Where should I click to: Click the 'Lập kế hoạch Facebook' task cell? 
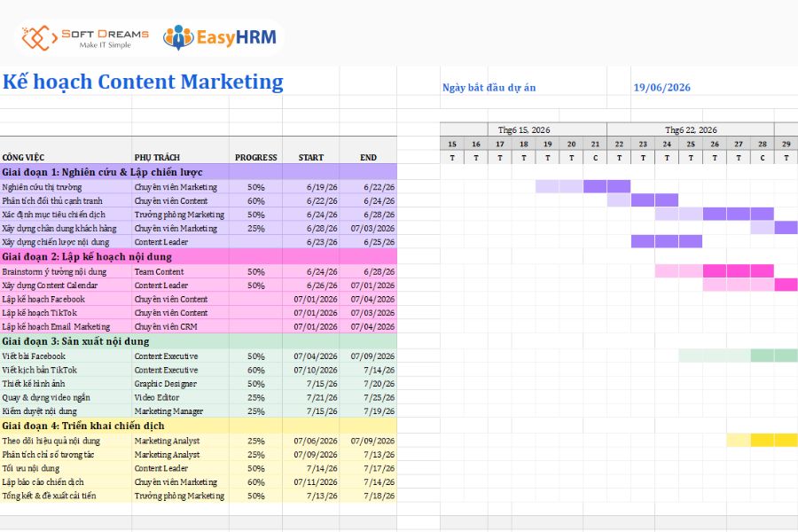(x=66, y=299)
